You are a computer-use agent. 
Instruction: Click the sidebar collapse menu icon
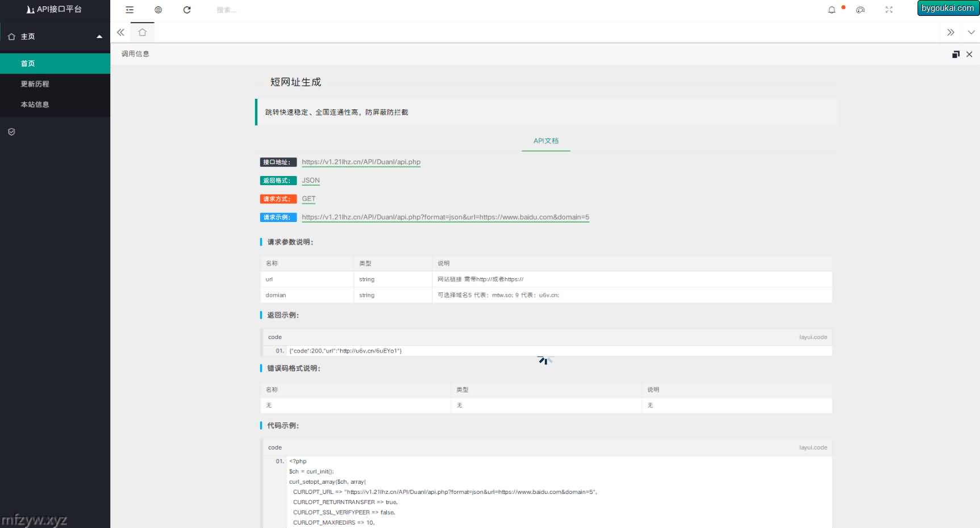point(130,10)
